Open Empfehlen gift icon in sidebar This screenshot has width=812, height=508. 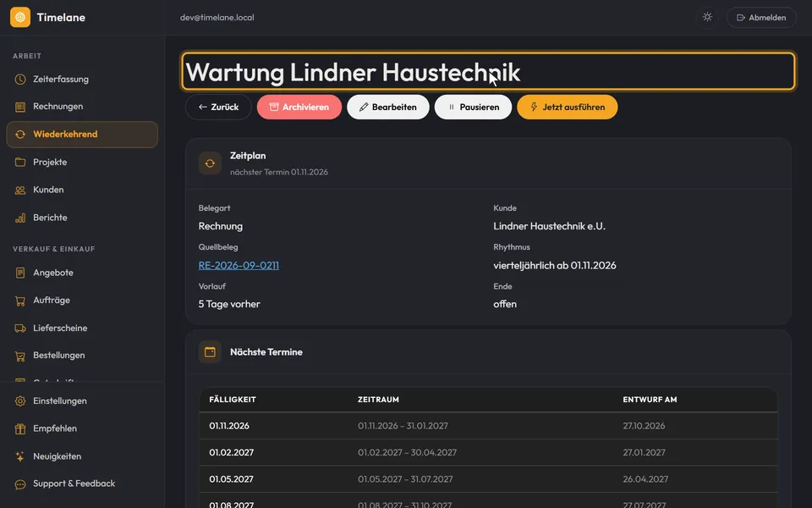pyautogui.click(x=20, y=428)
